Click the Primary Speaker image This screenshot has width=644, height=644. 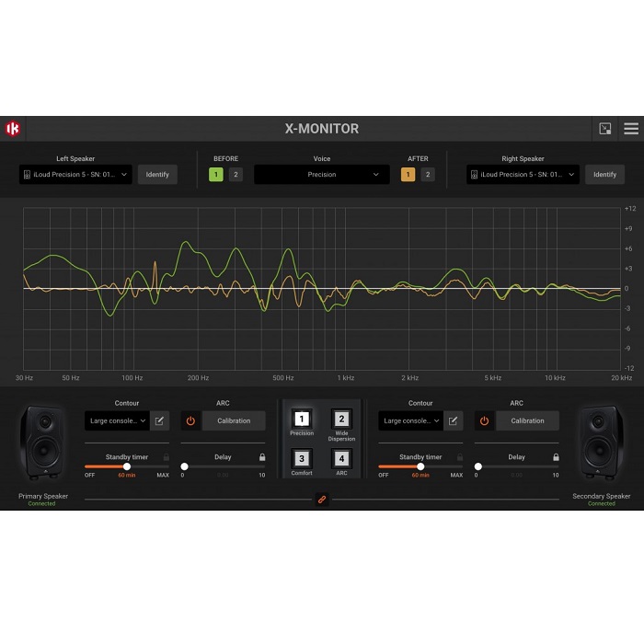(x=42, y=443)
